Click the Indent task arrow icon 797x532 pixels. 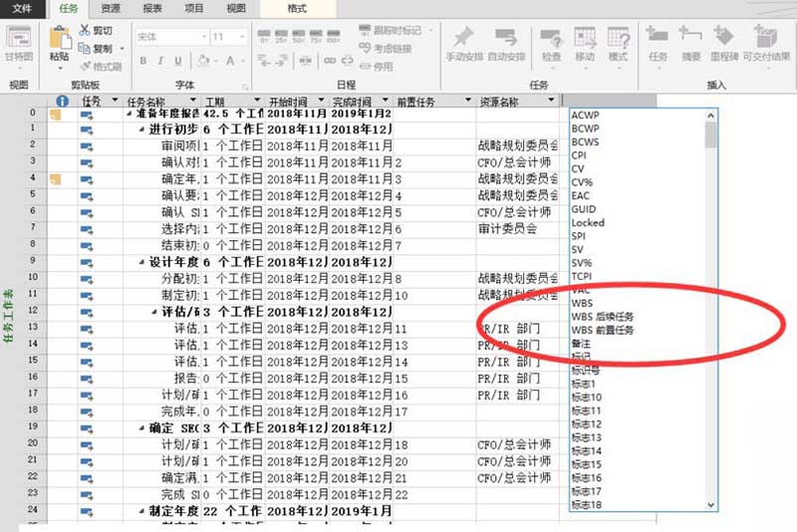[x=281, y=61]
